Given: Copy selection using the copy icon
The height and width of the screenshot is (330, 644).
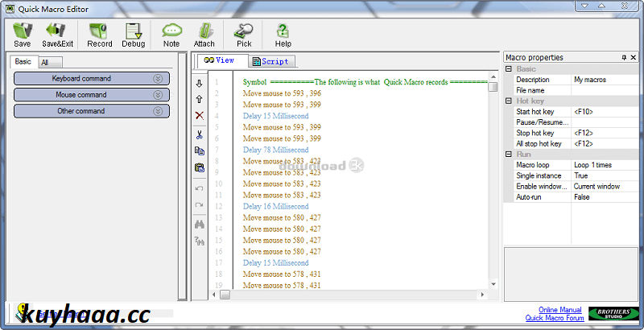Looking at the screenshot, I should [199, 151].
